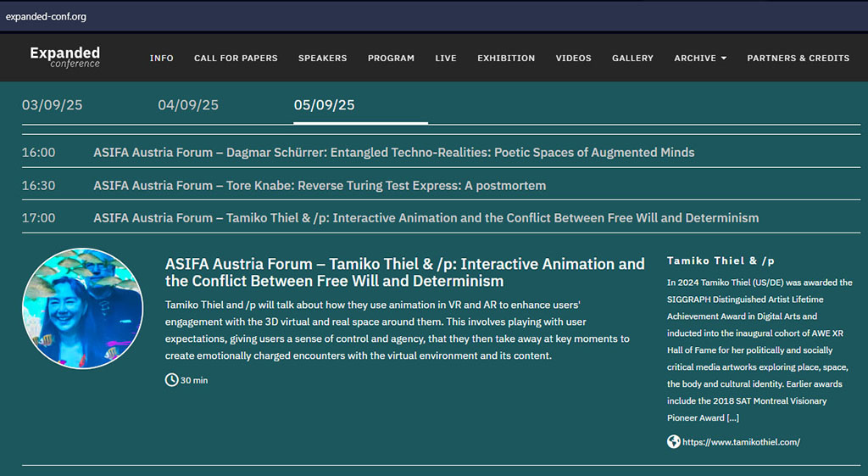Screen dimensions: 868x476
Task: Click the Tamiko Thiel & /p bio heading
Action: [721, 260]
